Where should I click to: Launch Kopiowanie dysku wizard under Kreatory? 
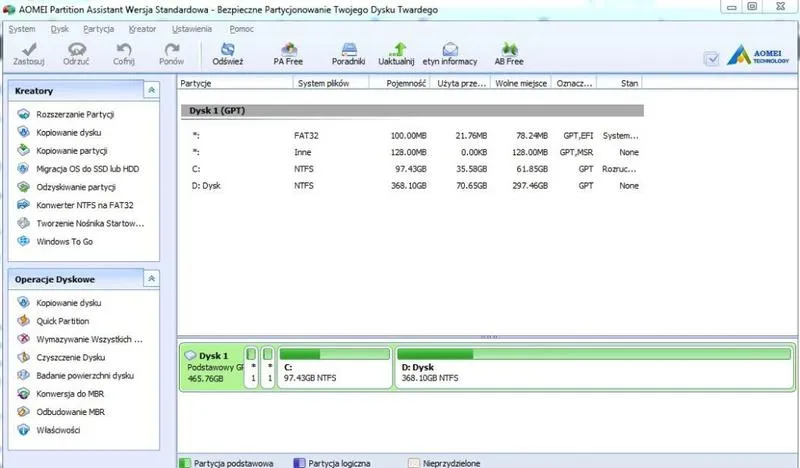click(68, 133)
